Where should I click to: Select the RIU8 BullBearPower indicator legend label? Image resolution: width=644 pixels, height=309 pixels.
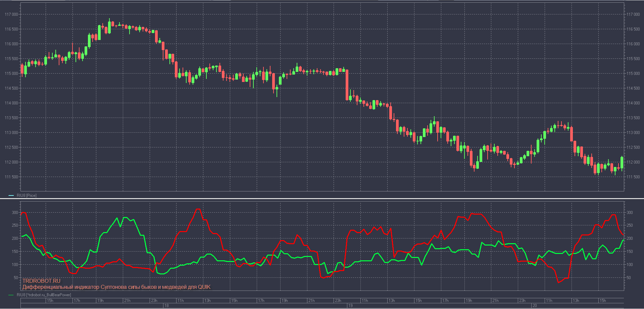[44, 295]
